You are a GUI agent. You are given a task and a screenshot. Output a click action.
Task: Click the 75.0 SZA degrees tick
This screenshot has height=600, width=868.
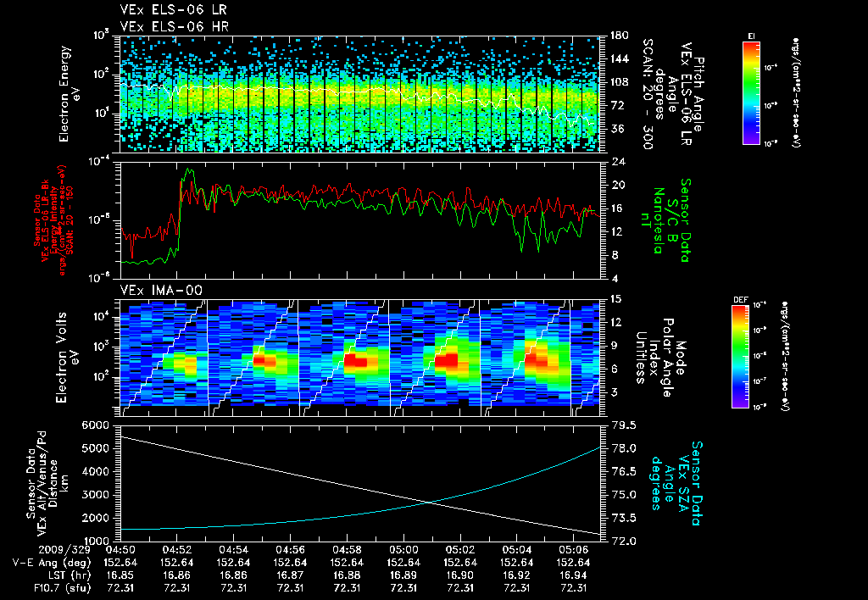(621, 496)
